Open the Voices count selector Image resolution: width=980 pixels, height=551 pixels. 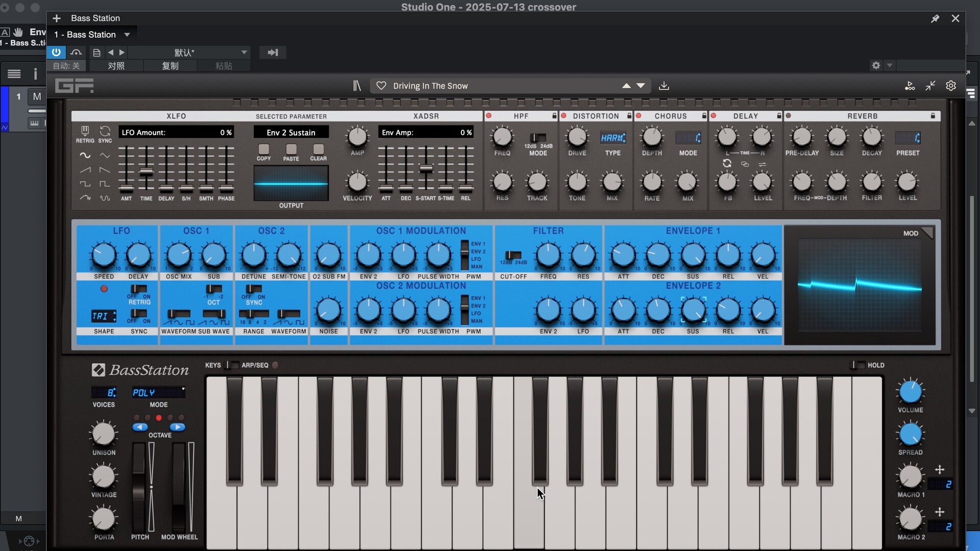tap(104, 392)
